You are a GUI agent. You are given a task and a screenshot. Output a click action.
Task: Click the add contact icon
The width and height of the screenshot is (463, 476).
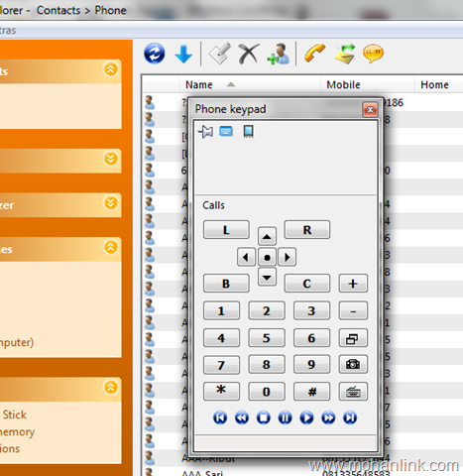tap(279, 54)
